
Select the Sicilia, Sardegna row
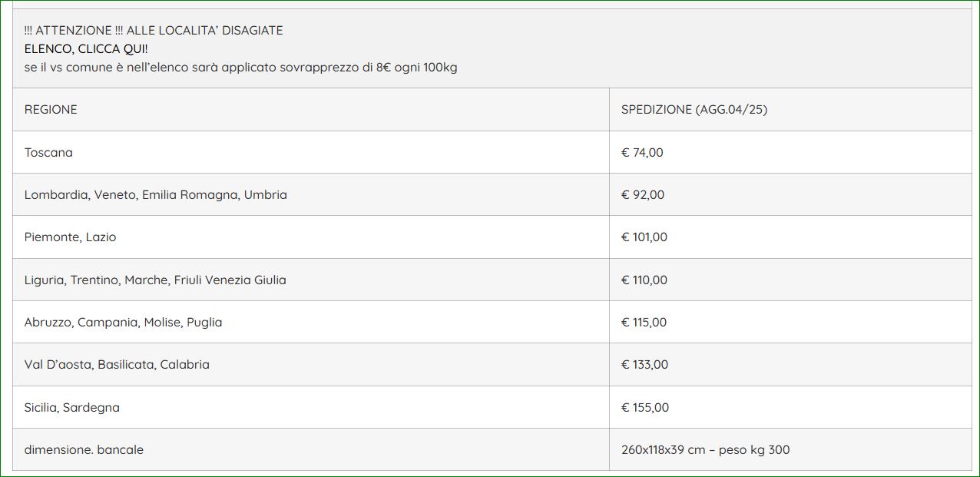coord(492,407)
